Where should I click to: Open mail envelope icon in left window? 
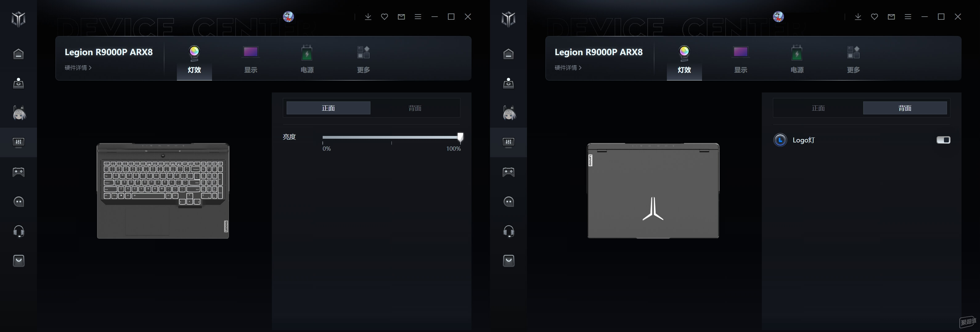tap(401, 17)
